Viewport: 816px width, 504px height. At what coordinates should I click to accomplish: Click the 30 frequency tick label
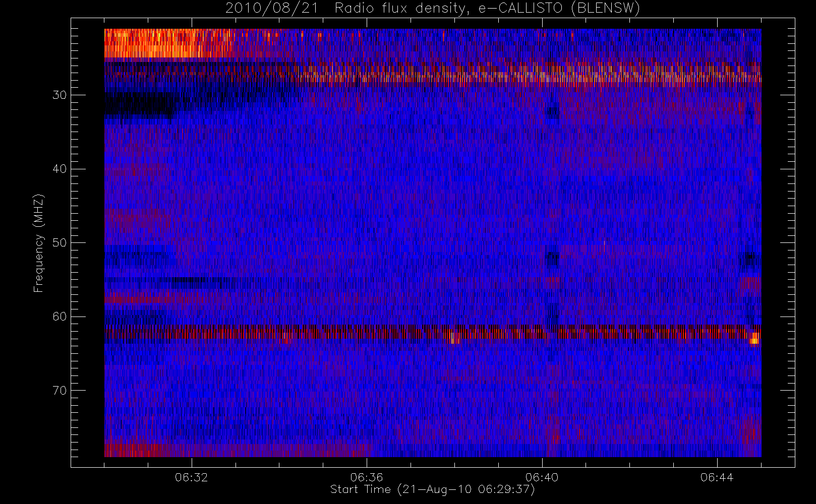tap(60, 95)
